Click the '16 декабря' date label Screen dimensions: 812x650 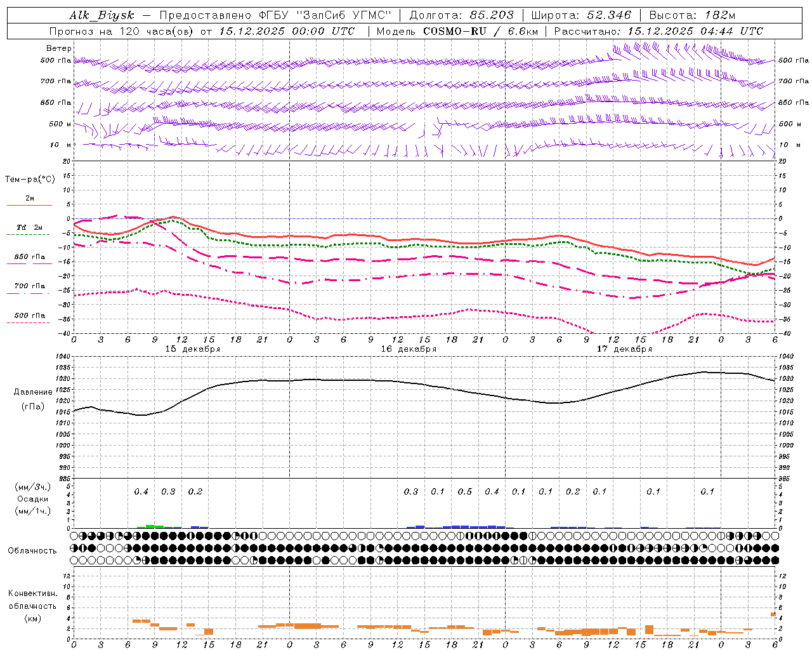[x=409, y=349]
